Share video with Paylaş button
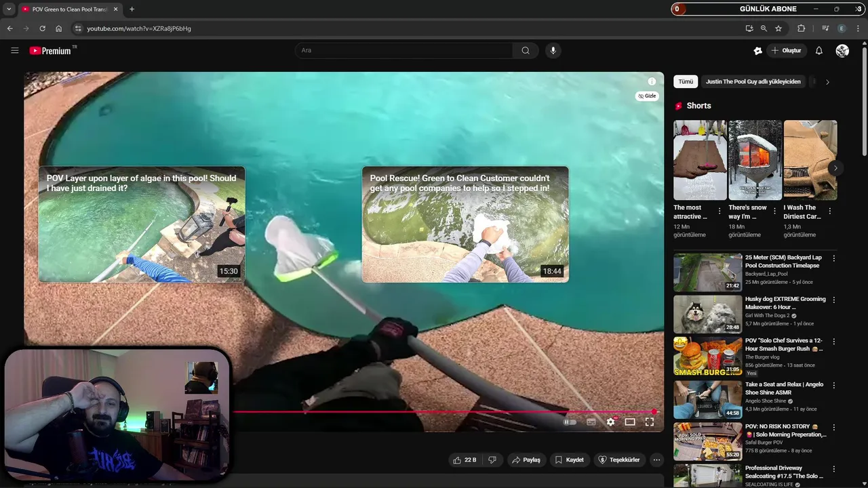Screen dimensions: 868x488 526,460
